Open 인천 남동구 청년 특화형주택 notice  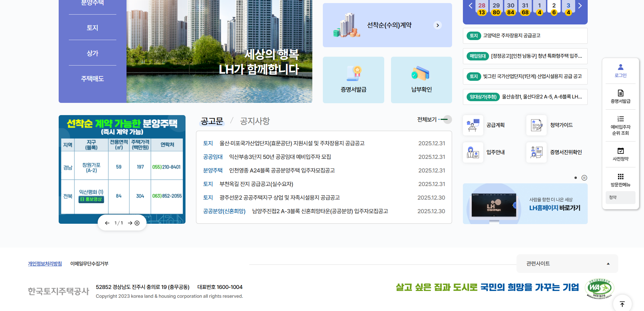tap(525, 56)
